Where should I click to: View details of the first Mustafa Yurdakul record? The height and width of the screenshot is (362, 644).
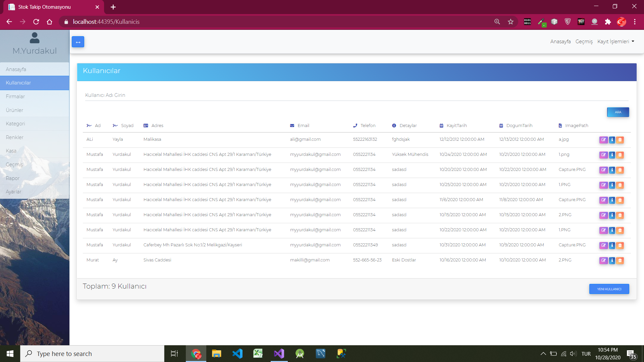click(x=612, y=155)
